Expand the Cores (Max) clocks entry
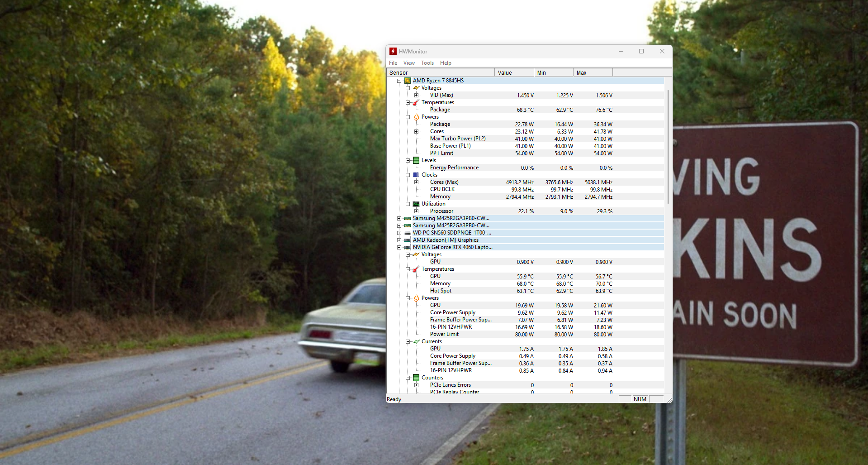This screenshot has width=868, height=465. [x=416, y=182]
